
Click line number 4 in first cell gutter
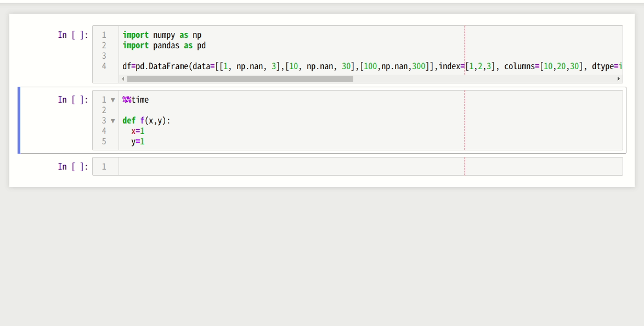tap(104, 66)
